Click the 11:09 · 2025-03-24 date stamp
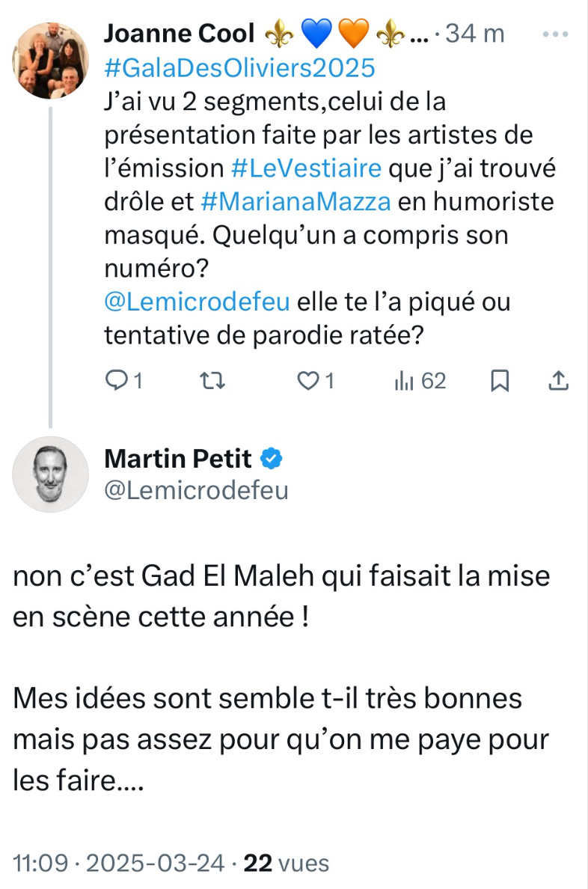The image size is (588, 889). [x=118, y=863]
